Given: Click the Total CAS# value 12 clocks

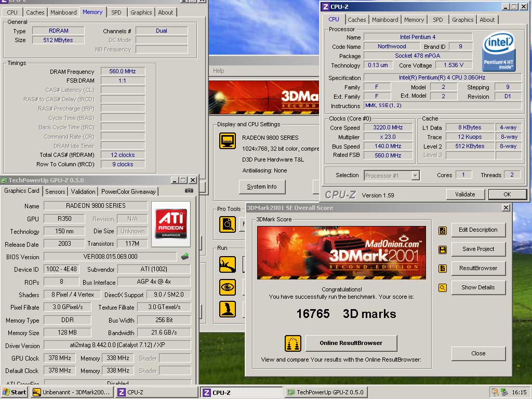Looking at the screenshot, I should (123, 155).
